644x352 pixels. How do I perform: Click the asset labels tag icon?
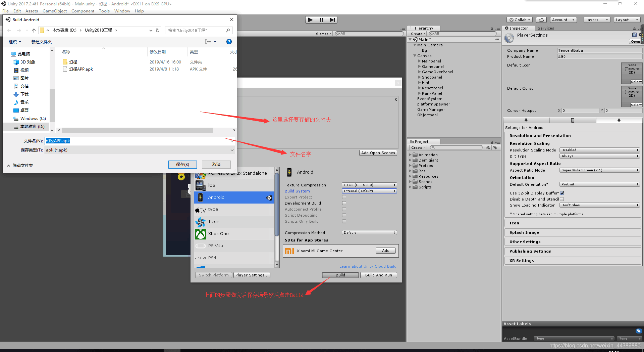pyautogui.click(x=639, y=331)
